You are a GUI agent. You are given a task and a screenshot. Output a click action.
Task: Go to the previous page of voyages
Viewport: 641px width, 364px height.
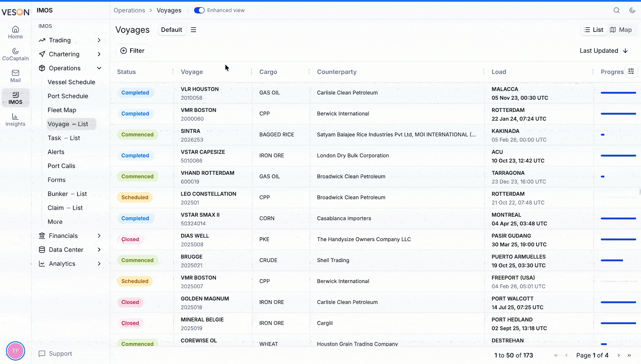click(567, 355)
